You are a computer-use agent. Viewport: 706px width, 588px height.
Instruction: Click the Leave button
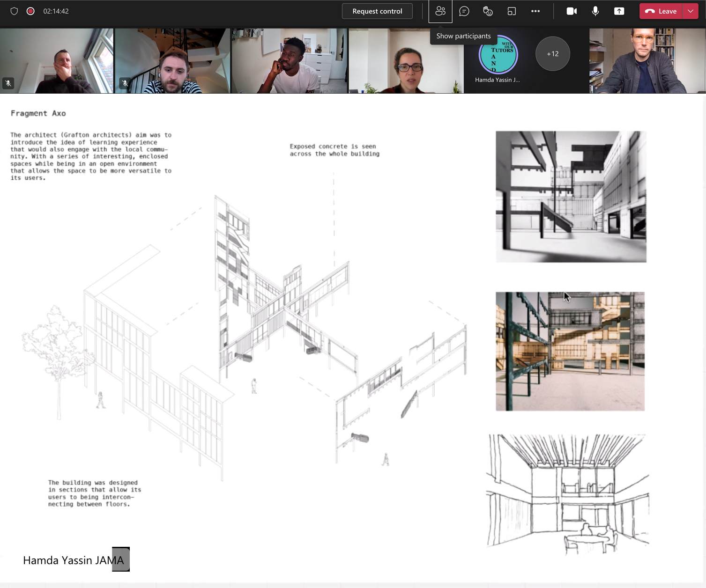pyautogui.click(x=661, y=11)
